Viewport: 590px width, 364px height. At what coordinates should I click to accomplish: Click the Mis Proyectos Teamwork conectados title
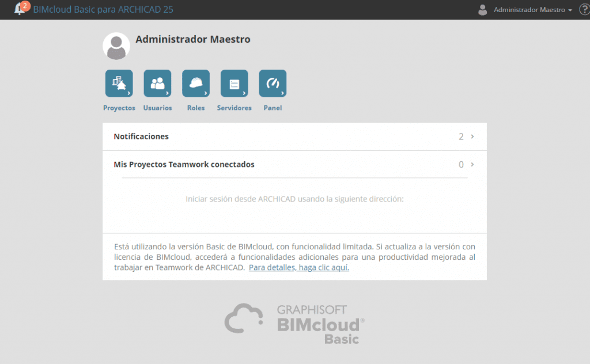click(184, 164)
